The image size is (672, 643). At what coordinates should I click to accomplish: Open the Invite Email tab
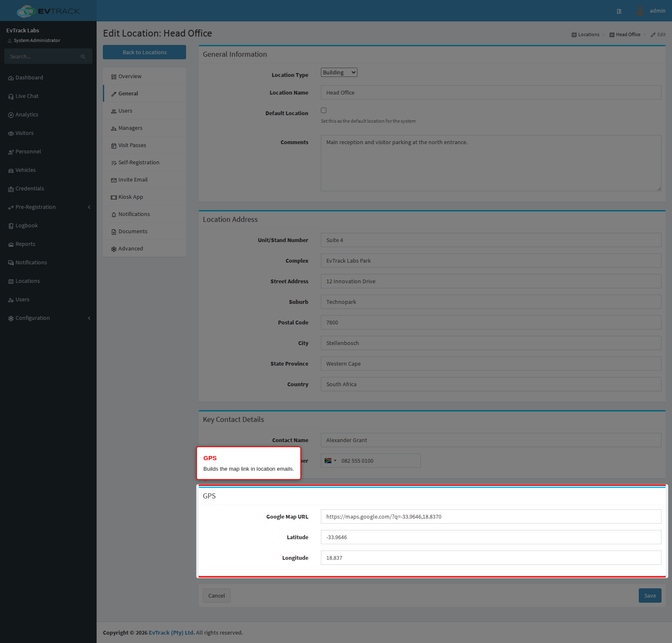144,180
